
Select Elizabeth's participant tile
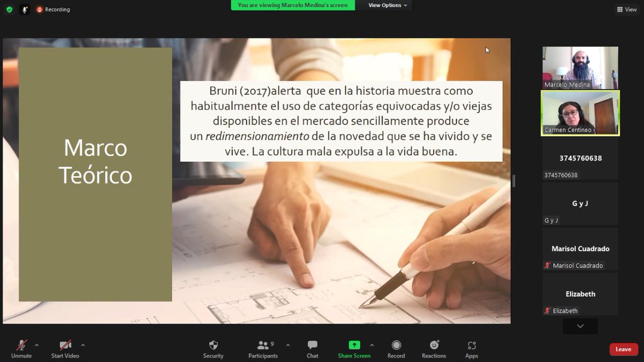click(580, 294)
